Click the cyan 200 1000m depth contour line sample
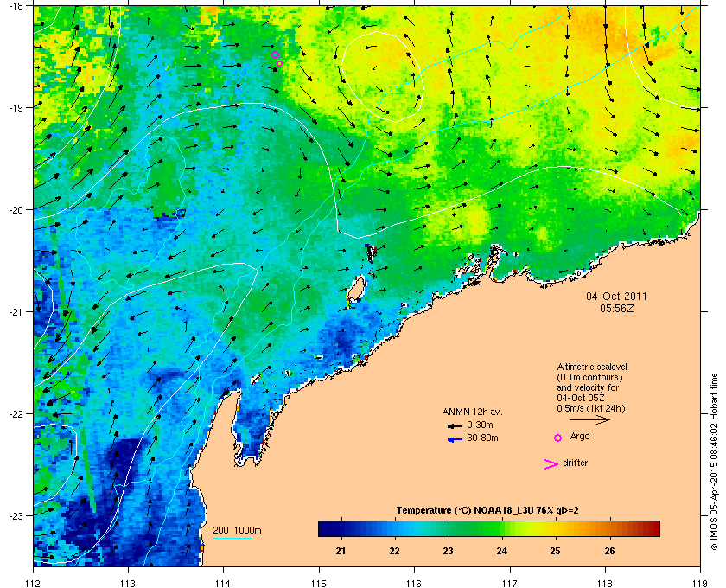726x588 pixels. [232, 538]
